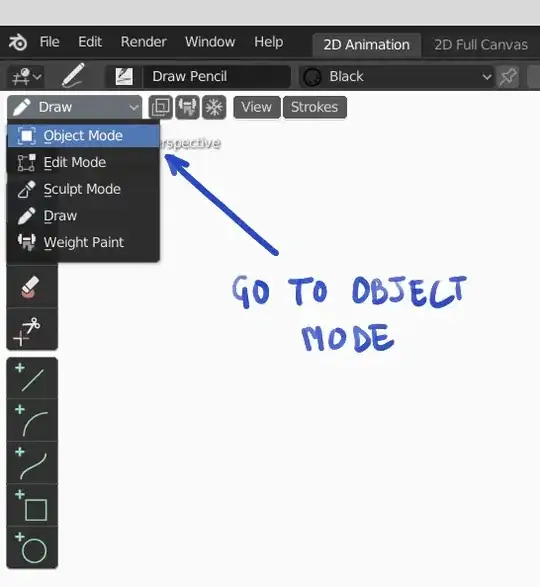Image resolution: width=540 pixels, height=587 pixels.
Task: Click the Draw Pencil brush name field
Action: (x=216, y=76)
